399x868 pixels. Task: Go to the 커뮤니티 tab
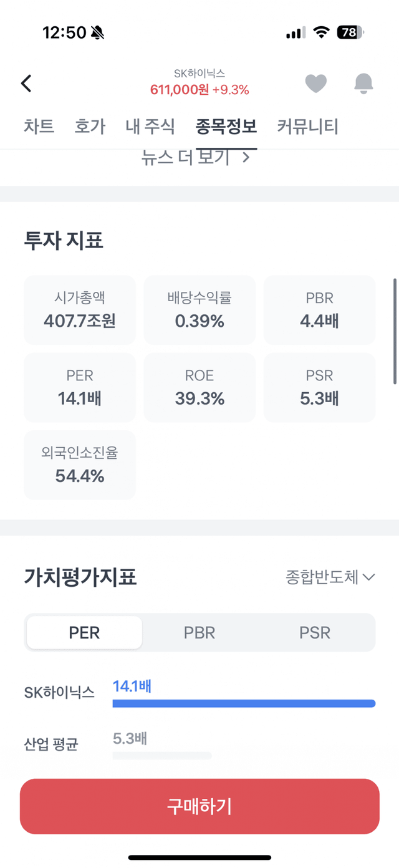[x=307, y=127]
